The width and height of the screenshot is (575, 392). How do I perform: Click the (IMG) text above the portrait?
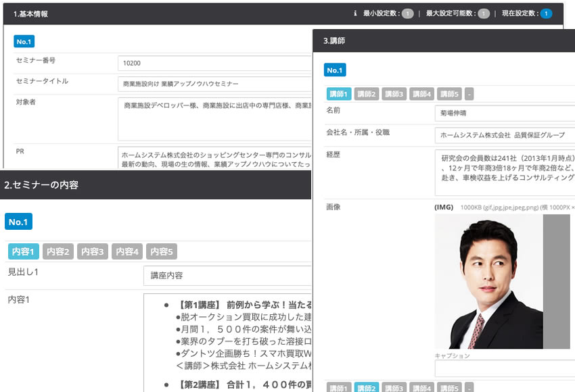(444, 207)
